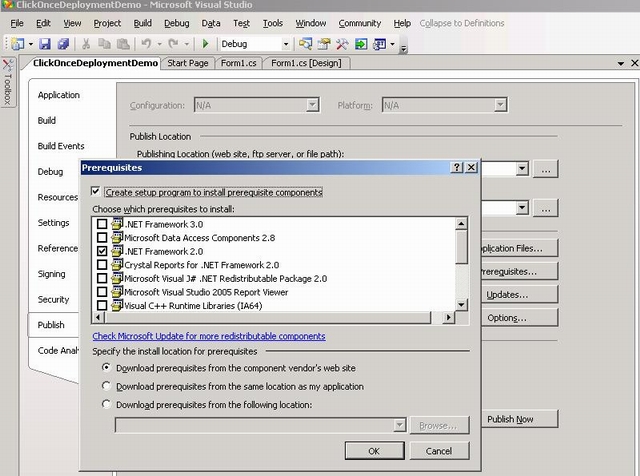Check Crystal Reports for .NET Framework 2.0
The height and width of the screenshot is (476, 640).
click(x=102, y=265)
